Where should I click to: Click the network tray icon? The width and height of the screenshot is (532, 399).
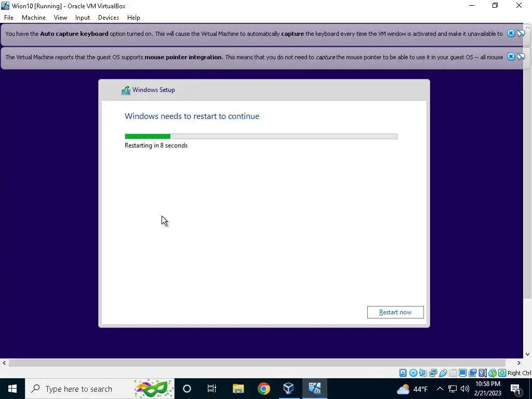(x=453, y=389)
